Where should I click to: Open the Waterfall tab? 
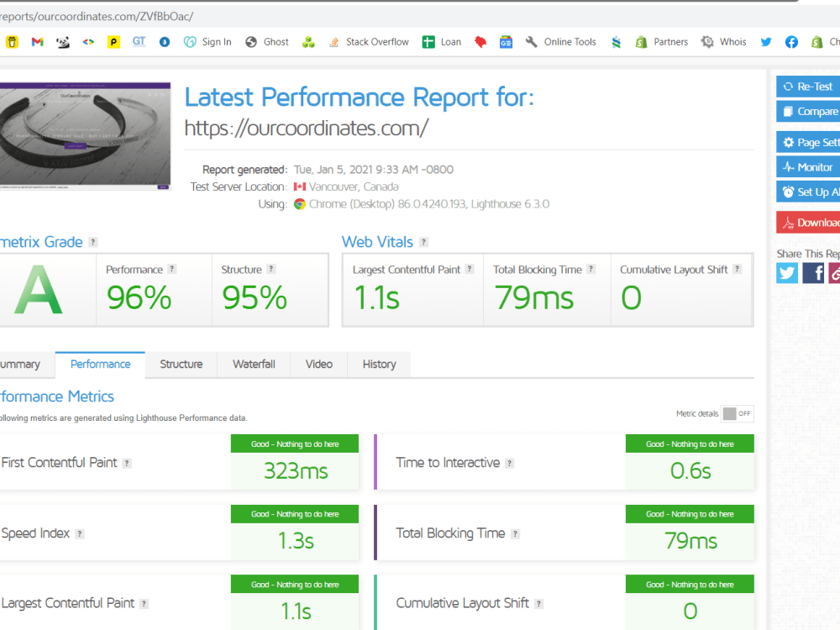pyautogui.click(x=254, y=365)
